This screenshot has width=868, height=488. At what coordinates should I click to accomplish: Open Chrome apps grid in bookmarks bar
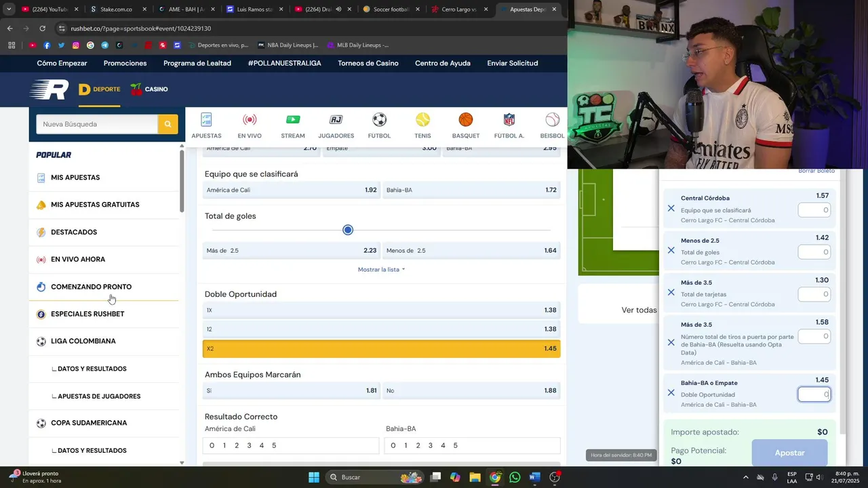[12, 45]
